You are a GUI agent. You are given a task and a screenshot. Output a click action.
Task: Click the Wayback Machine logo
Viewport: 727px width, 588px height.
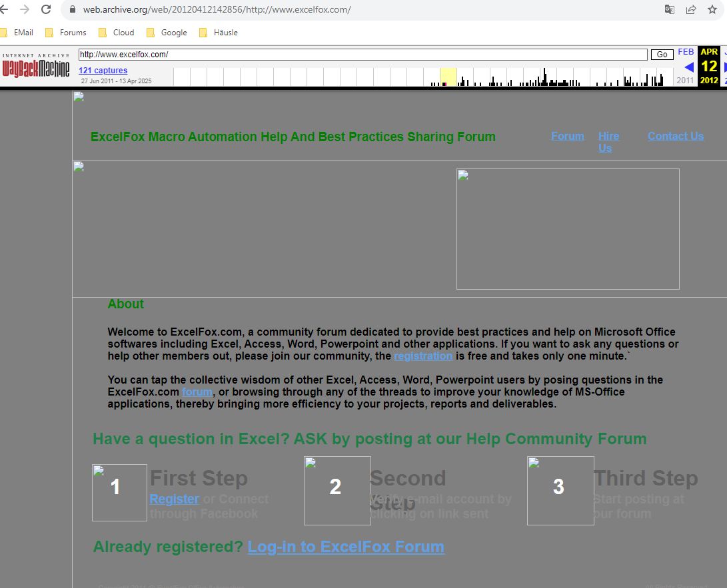[x=36, y=66]
